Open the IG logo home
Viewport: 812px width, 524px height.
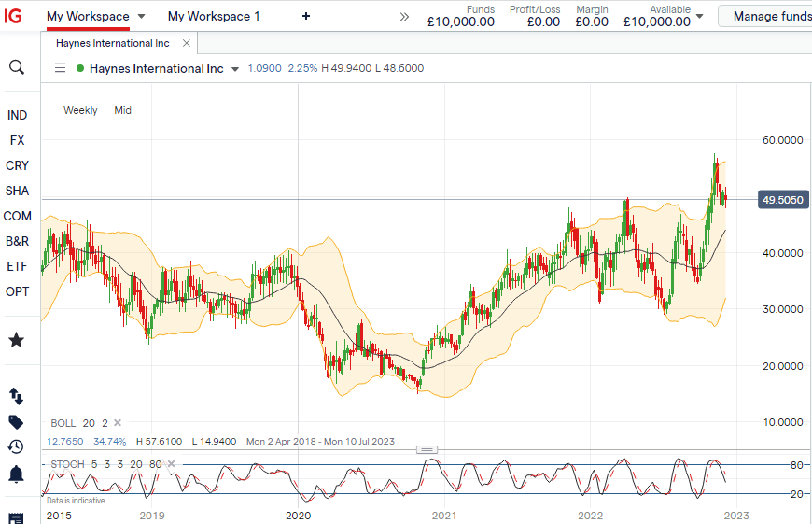[x=13, y=16]
